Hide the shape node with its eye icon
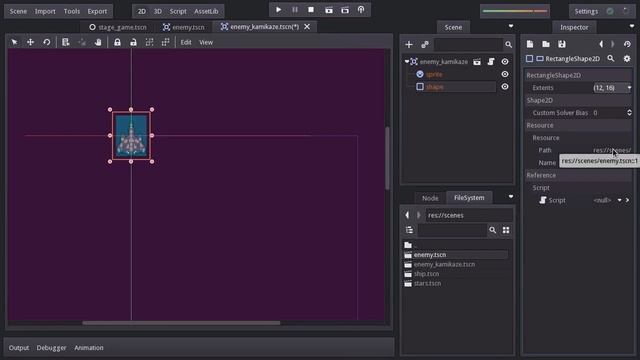The height and width of the screenshot is (360, 640). click(505, 87)
